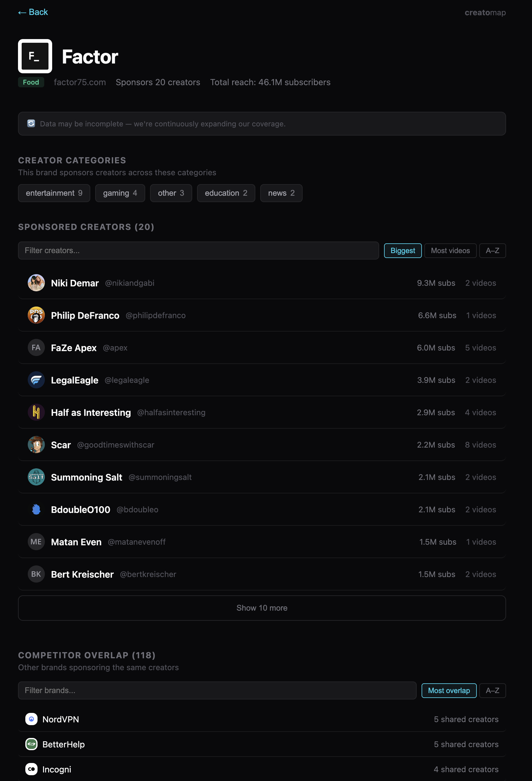Screen dimensions: 532x781
Task: Switch brand sort to A–Z
Action: point(492,691)
